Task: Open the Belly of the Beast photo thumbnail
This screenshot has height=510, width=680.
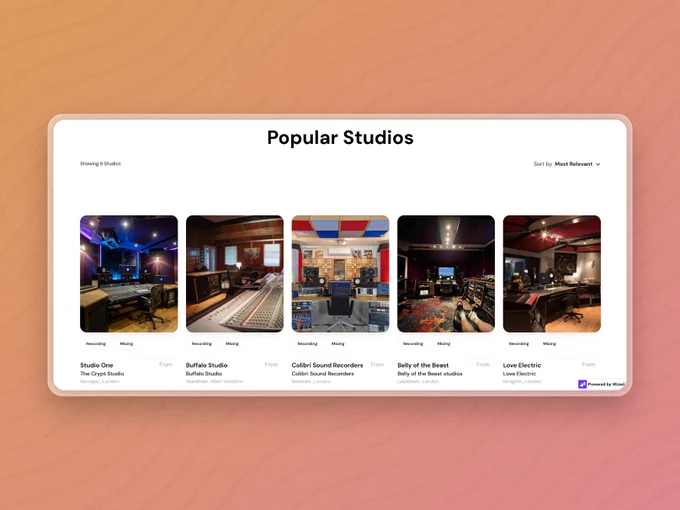Action: pos(446,274)
